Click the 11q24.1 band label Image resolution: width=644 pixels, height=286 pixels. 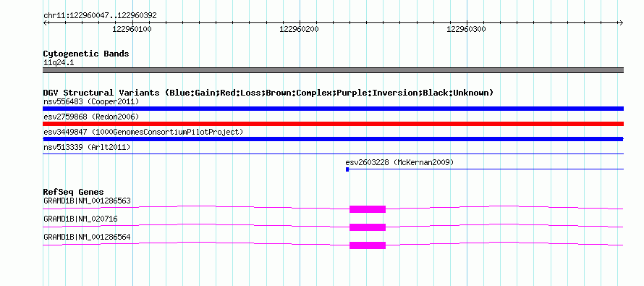click(59, 63)
